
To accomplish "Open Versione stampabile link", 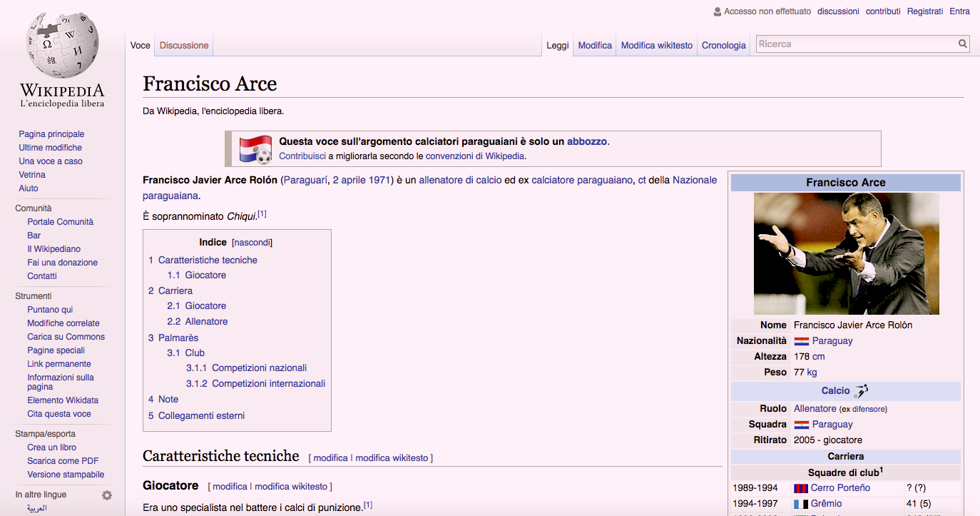I will coord(66,475).
